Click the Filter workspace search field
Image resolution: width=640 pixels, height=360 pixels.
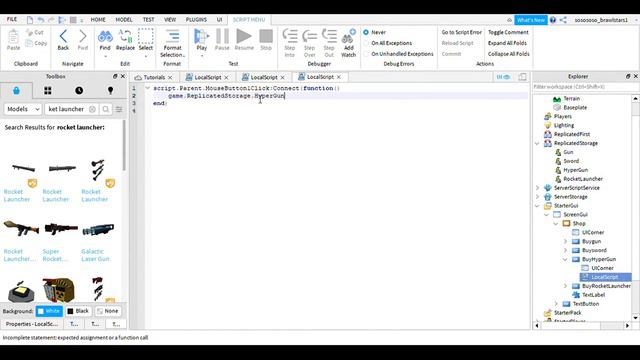click(583, 87)
